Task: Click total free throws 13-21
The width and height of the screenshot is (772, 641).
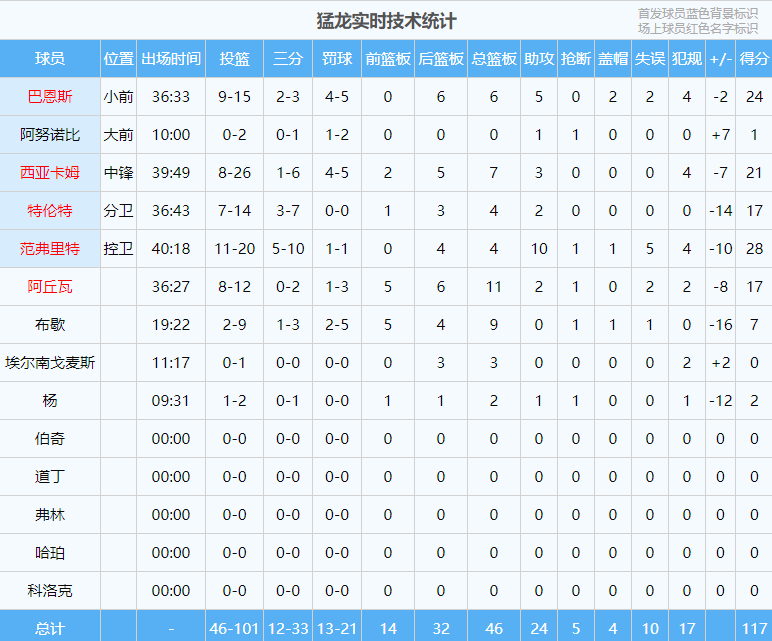Action: tap(337, 628)
